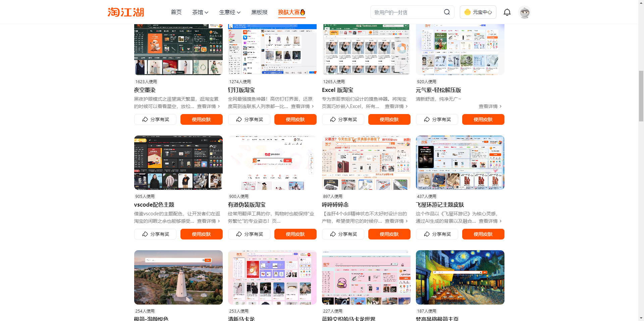Expand 查看详情 for 元气紫-轻松解压版

pyautogui.click(x=490, y=106)
